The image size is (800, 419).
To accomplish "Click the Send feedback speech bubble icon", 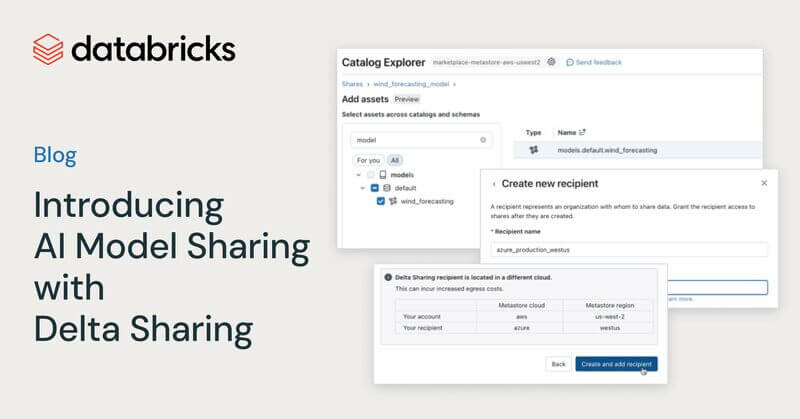I will click(x=570, y=62).
